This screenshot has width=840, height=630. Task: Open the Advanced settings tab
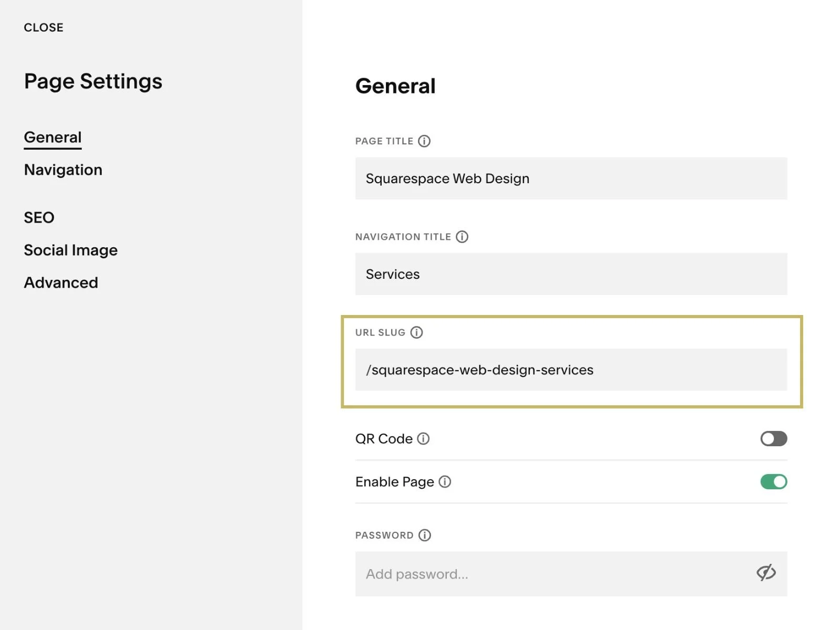coord(61,282)
